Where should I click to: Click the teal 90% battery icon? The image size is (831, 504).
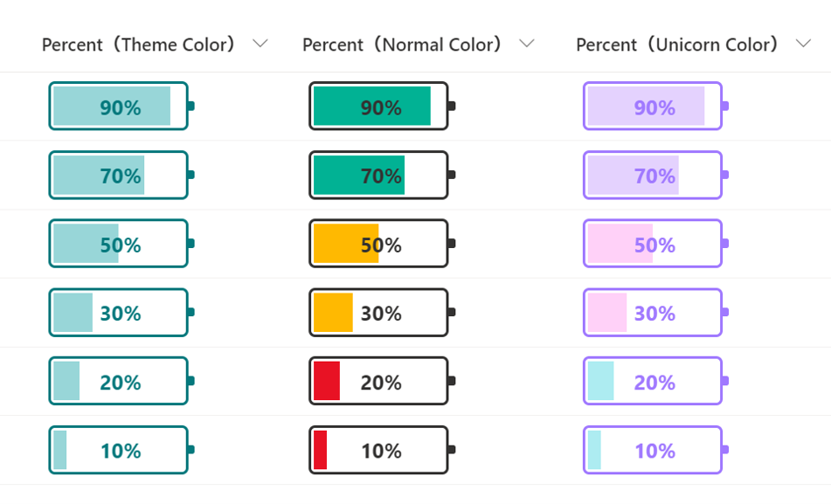point(121,106)
